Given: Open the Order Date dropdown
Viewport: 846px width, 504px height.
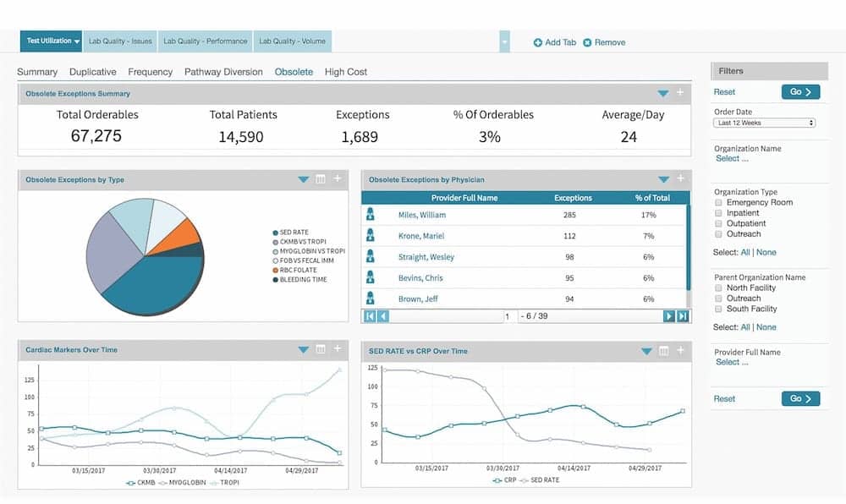Looking at the screenshot, I should pos(764,123).
